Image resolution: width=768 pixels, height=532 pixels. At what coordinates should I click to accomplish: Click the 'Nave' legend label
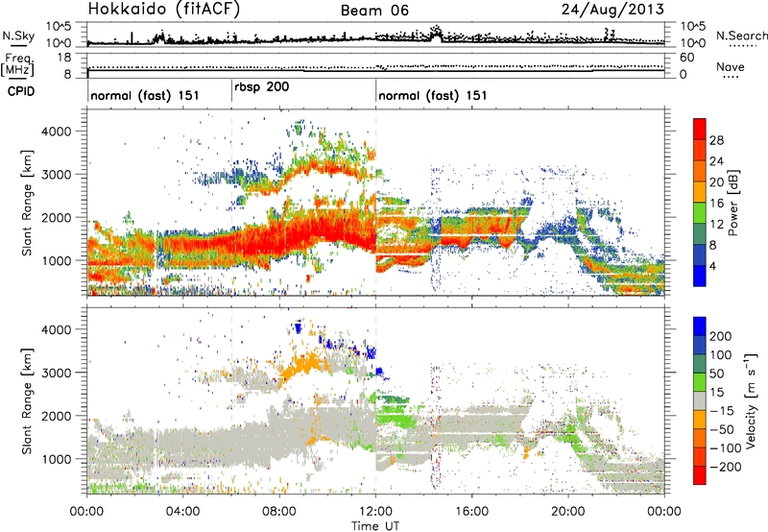[731, 66]
